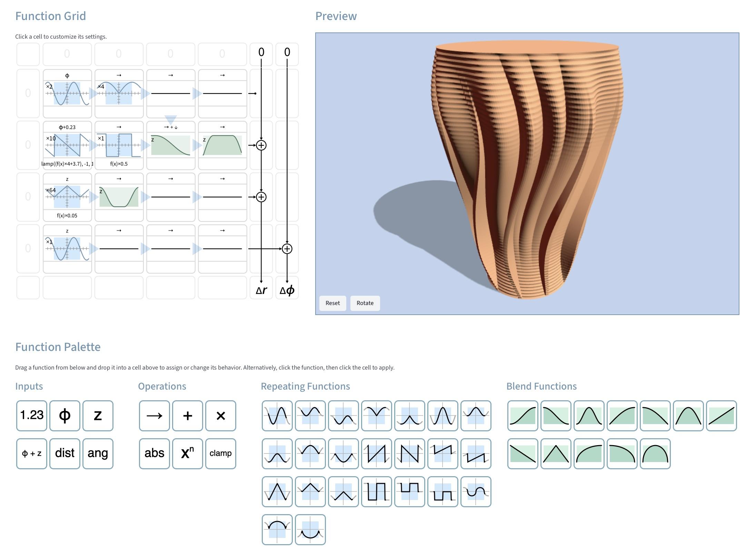Click the Δr column top 0 cell
The height and width of the screenshot is (559, 756).
[x=261, y=54]
